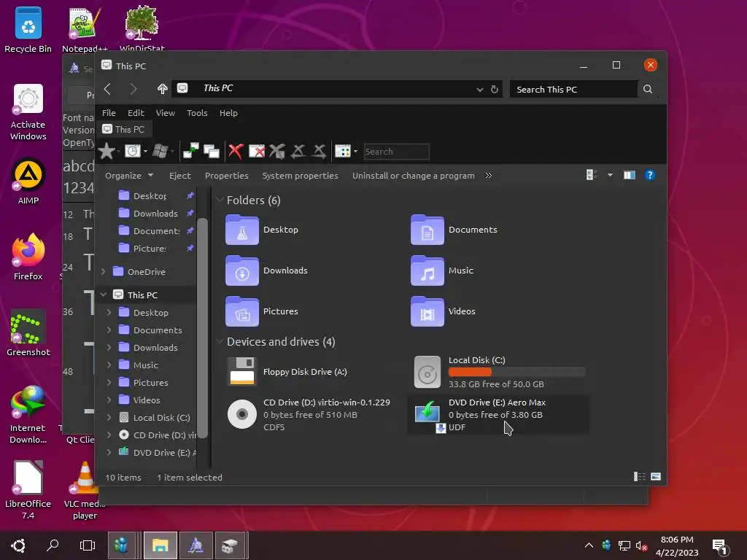Expand Local Disk (C:) tree node

coord(109,417)
